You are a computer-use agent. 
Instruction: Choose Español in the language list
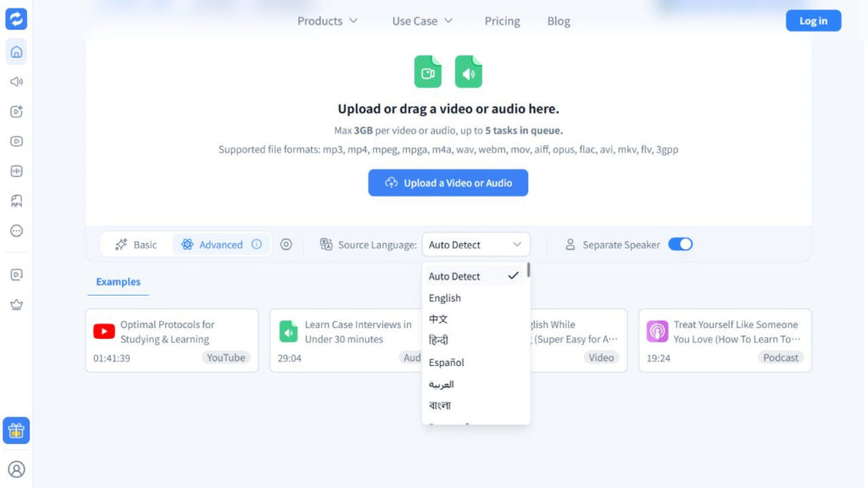[x=474, y=363]
